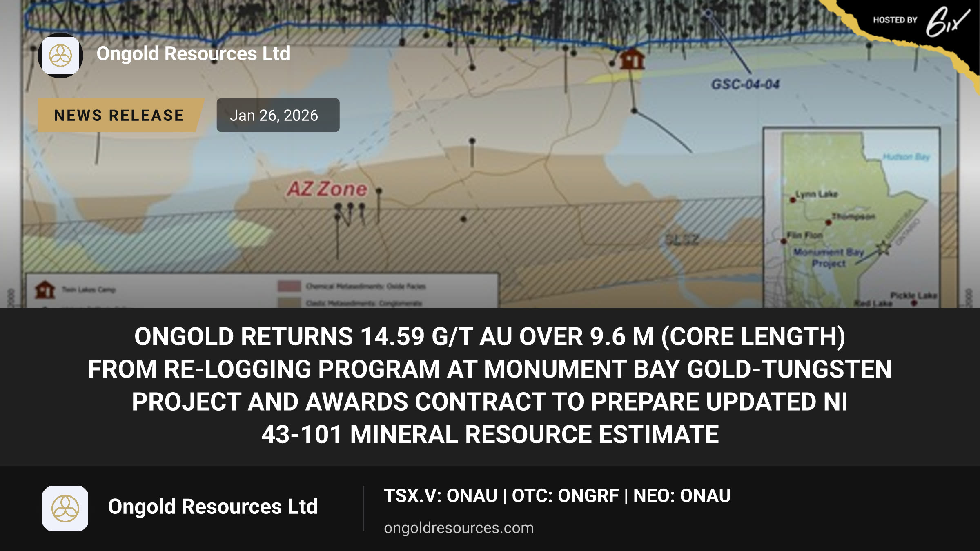Click the Ongold logo in the footer
980x551 pixels.
click(65, 508)
